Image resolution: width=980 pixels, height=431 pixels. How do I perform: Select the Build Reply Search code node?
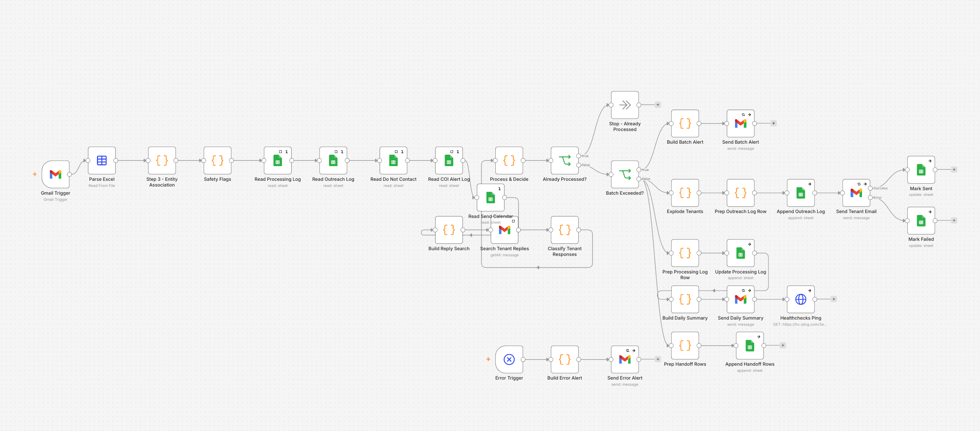(x=449, y=230)
